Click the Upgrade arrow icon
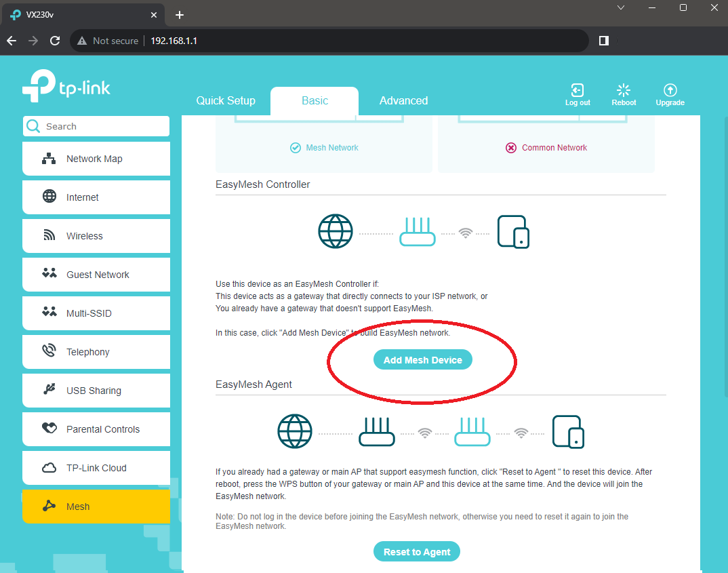The width and height of the screenshot is (728, 573). (670, 91)
